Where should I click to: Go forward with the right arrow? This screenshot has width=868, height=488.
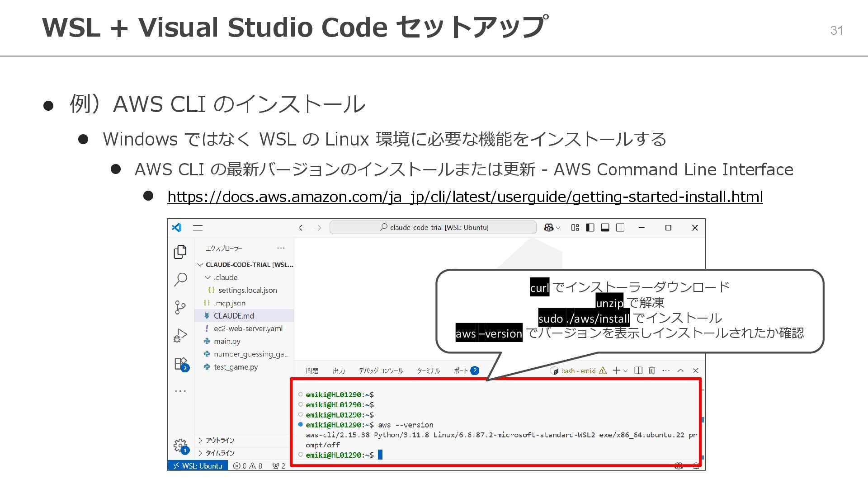[x=318, y=228]
